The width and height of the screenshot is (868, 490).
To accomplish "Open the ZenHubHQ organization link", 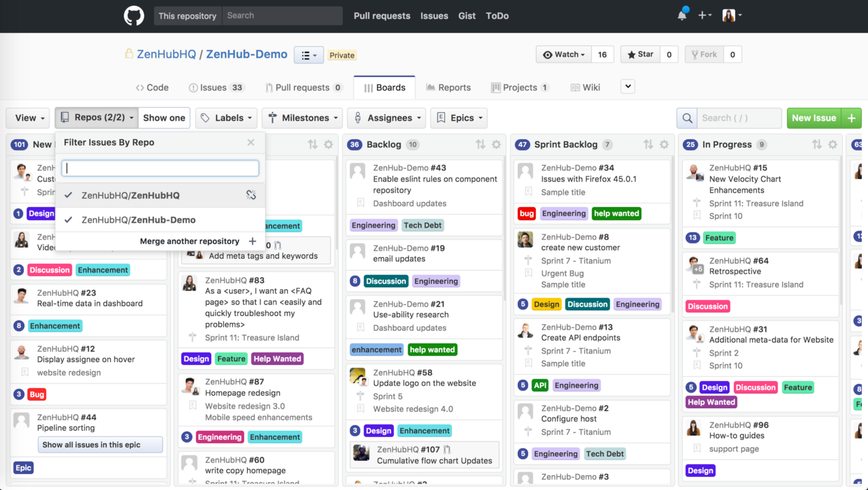I will point(166,54).
